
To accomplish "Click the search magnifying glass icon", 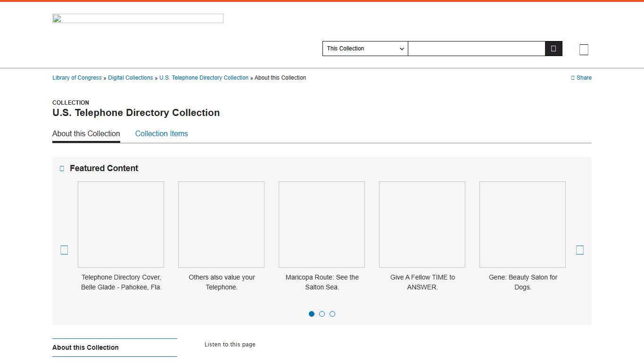I will pos(553,48).
